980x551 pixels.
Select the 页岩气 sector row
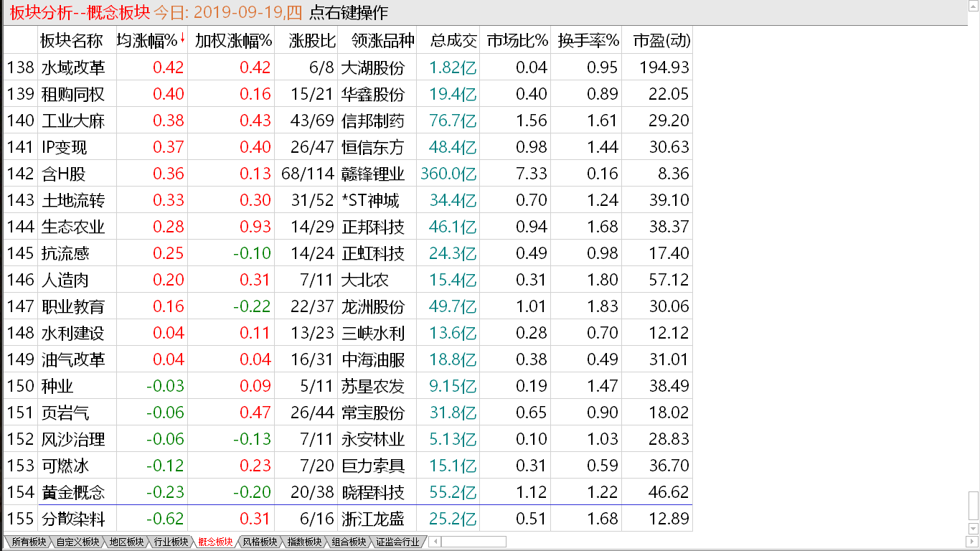tap(348, 413)
